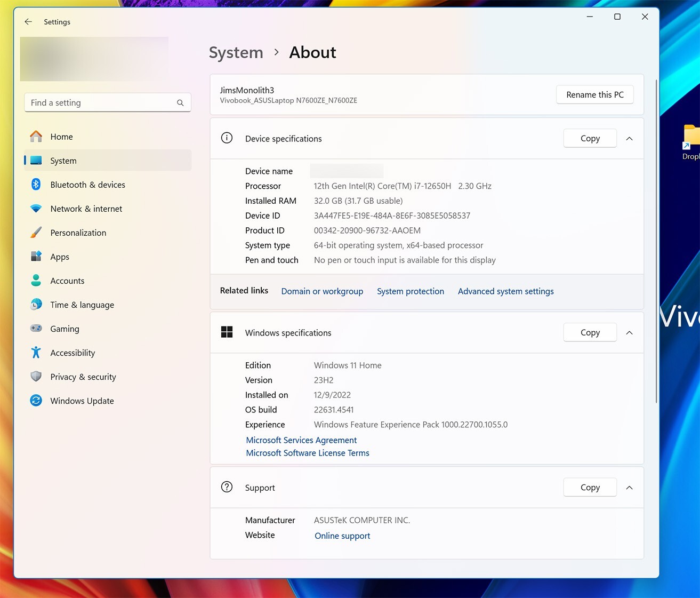Screen dimensions: 700x598
Task: Select the Installed RAM value 32.0 GB
Action: tap(358, 201)
